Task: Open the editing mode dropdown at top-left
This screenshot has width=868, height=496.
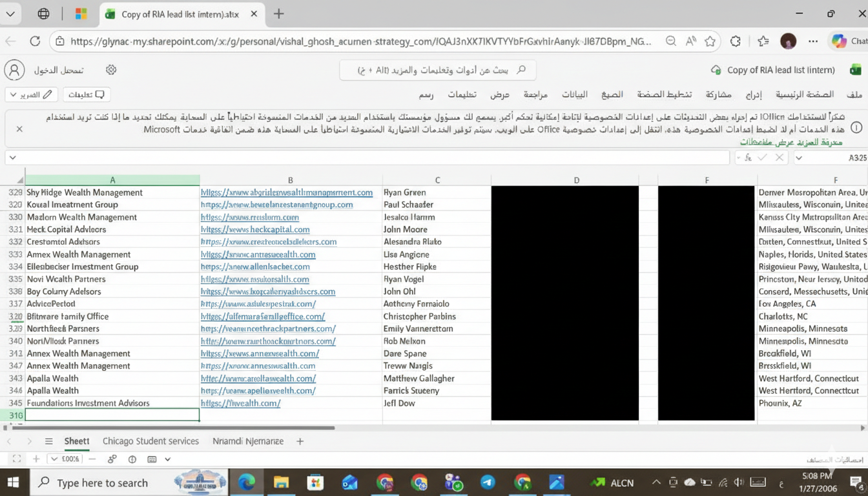Action: (x=30, y=94)
